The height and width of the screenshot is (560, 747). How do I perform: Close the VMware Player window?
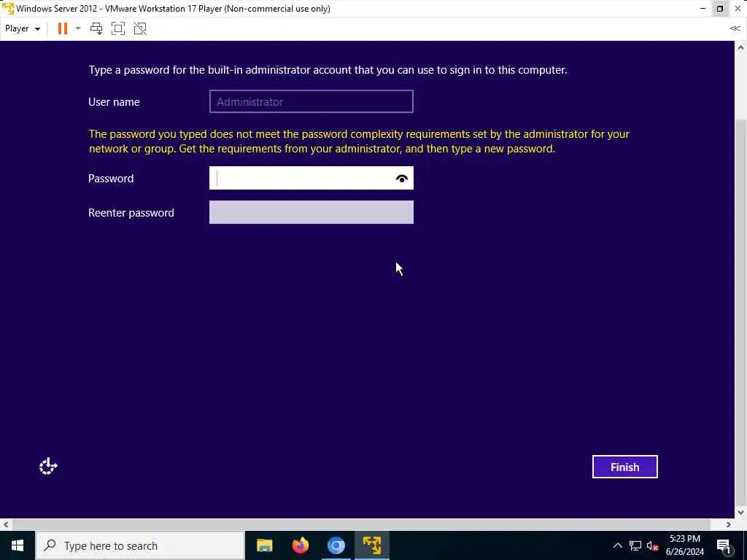738,9
